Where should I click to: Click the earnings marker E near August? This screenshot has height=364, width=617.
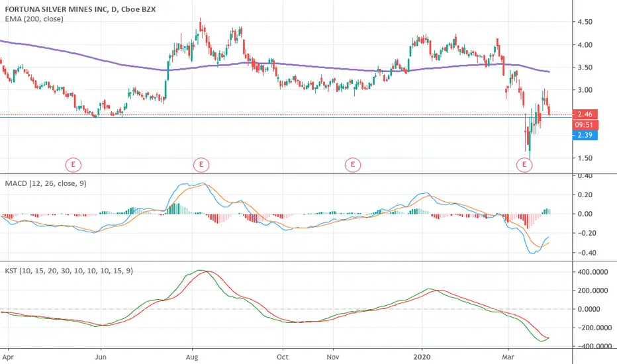tap(201, 165)
